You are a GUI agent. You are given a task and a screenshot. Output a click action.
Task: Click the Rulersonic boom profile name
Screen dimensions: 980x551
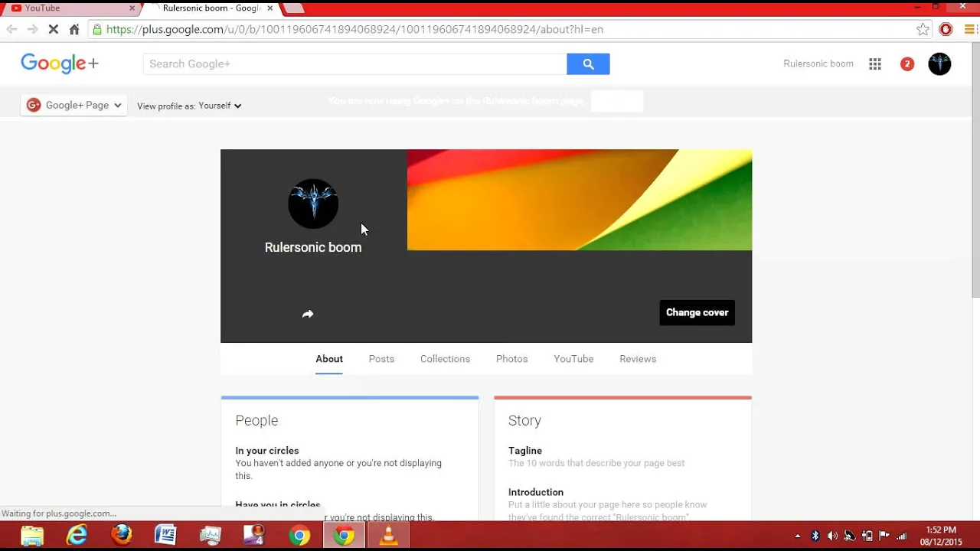[x=313, y=247]
